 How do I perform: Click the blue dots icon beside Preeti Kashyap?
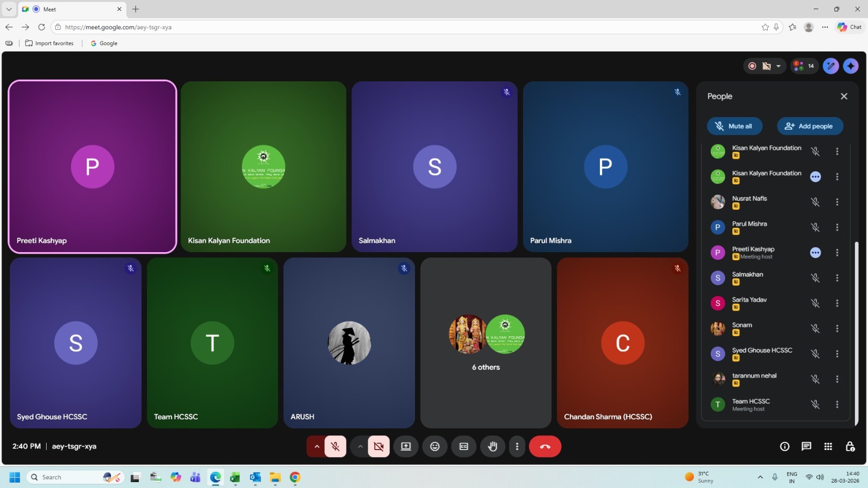click(x=815, y=253)
